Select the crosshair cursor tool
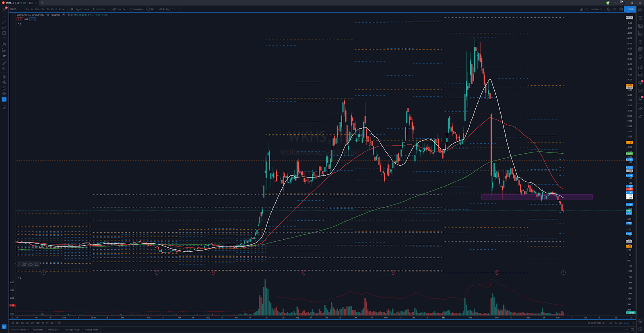The width and height of the screenshot is (644, 333). [x=4, y=16]
